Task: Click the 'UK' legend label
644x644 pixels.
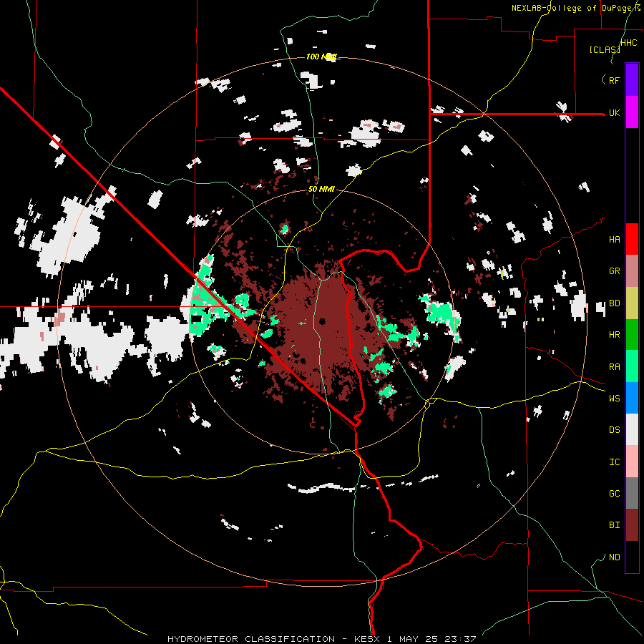Action: click(614, 112)
